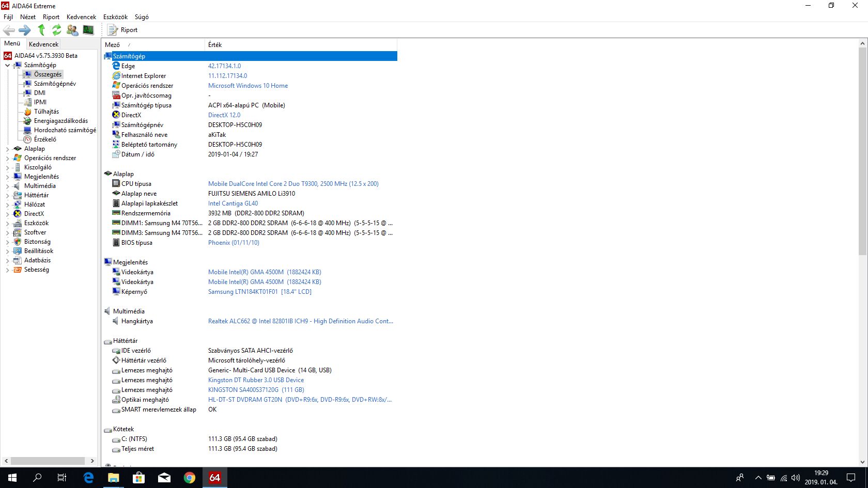Open the Samsung LTN184KT01F01 monitor link

tap(259, 292)
